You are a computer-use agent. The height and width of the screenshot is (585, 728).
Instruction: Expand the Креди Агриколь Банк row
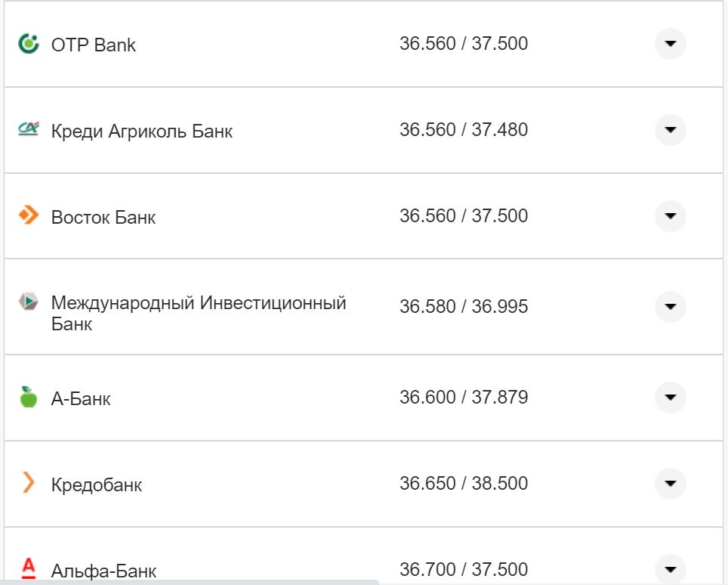coord(670,130)
